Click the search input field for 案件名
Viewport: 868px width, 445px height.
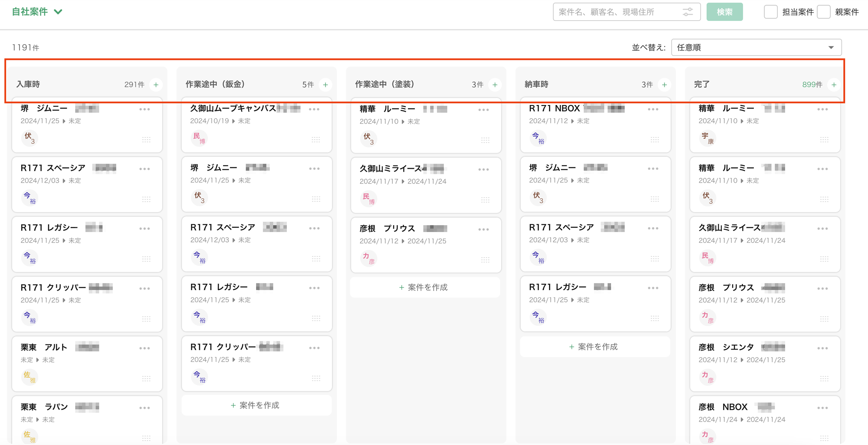tap(616, 12)
